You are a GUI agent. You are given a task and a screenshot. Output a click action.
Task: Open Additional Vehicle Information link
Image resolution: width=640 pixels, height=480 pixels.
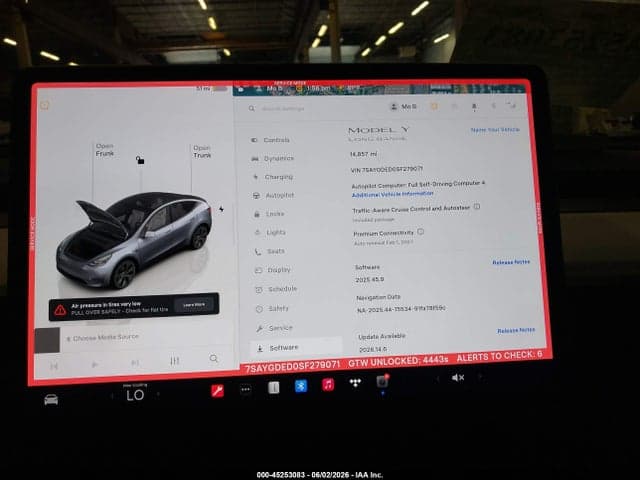(x=393, y=194)
